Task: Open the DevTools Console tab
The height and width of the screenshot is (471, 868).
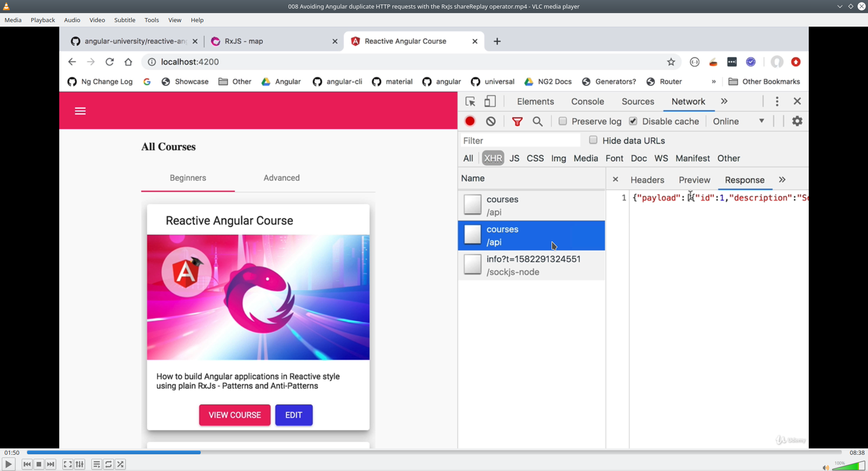Action: tap(587, 102)
